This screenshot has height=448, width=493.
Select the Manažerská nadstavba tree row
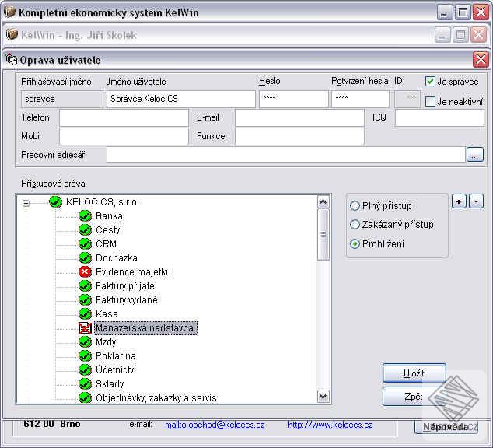(145, 328)
